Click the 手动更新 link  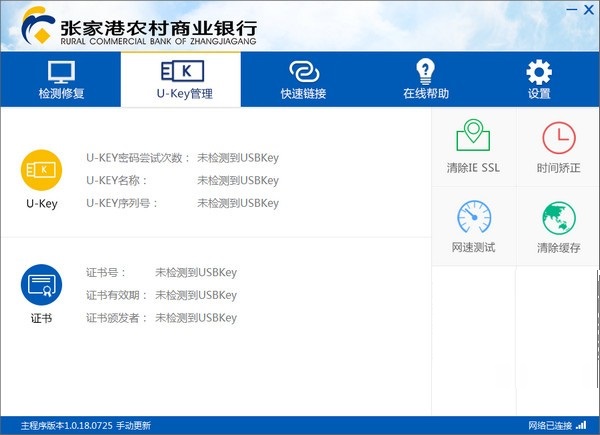134,425
